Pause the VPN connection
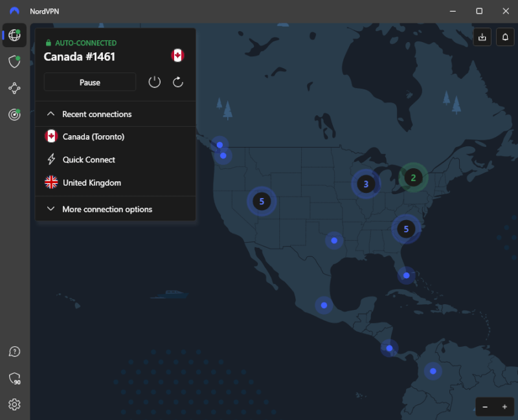The width and height of the screenshot is (518, 420). (x=90, y=82)
